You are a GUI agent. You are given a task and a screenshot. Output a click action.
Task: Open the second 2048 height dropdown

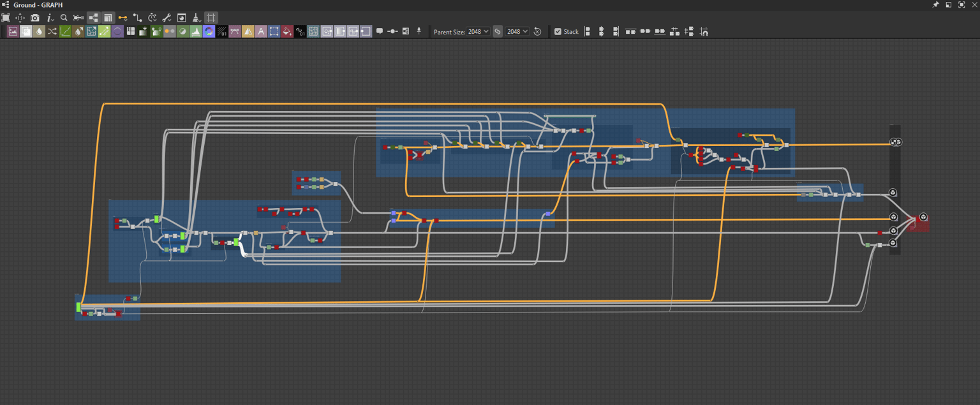[517, 31]
